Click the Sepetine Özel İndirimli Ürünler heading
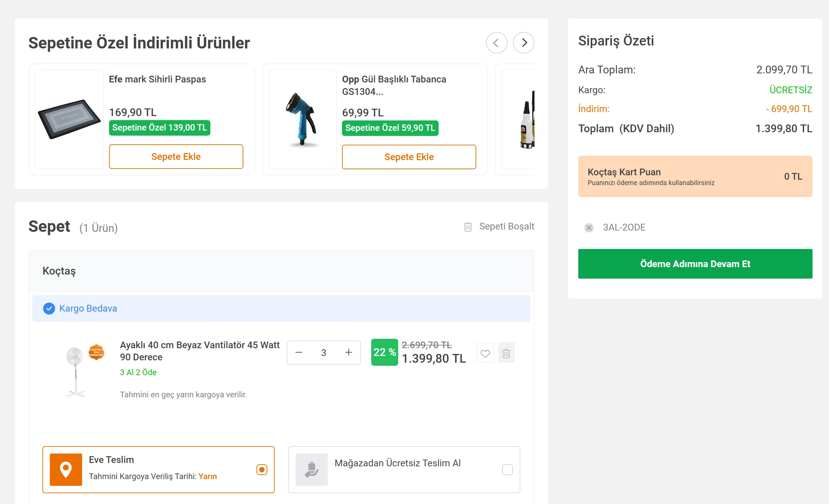The width and height of the screenshot is (829, 504). coord(139,43)
